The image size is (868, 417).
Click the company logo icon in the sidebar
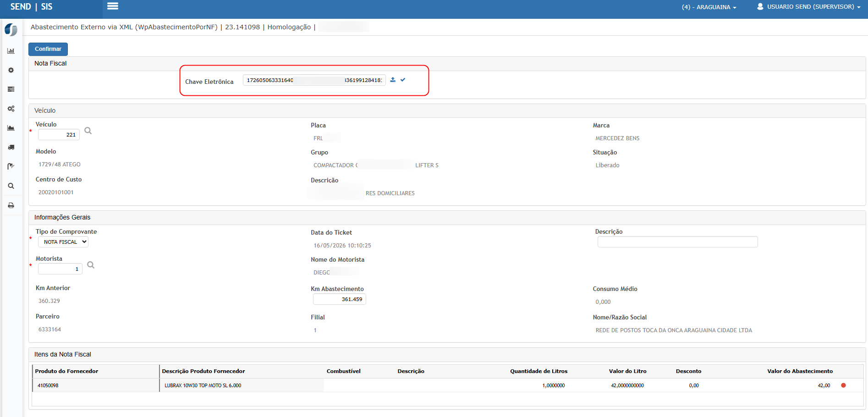coord(11,30)
